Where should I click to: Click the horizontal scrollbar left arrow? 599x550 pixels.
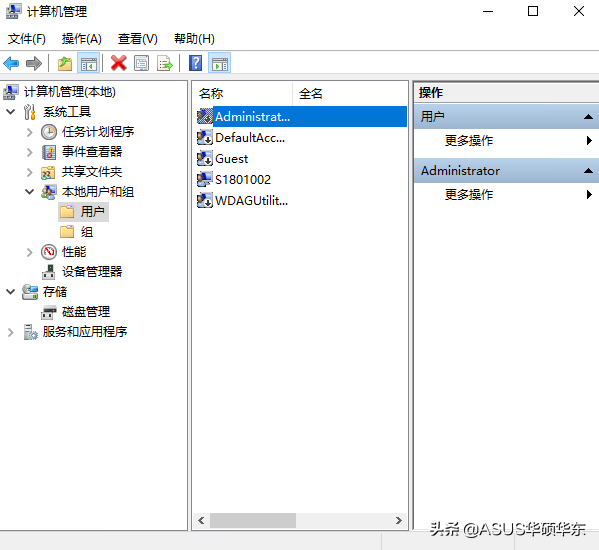point(201,521)
